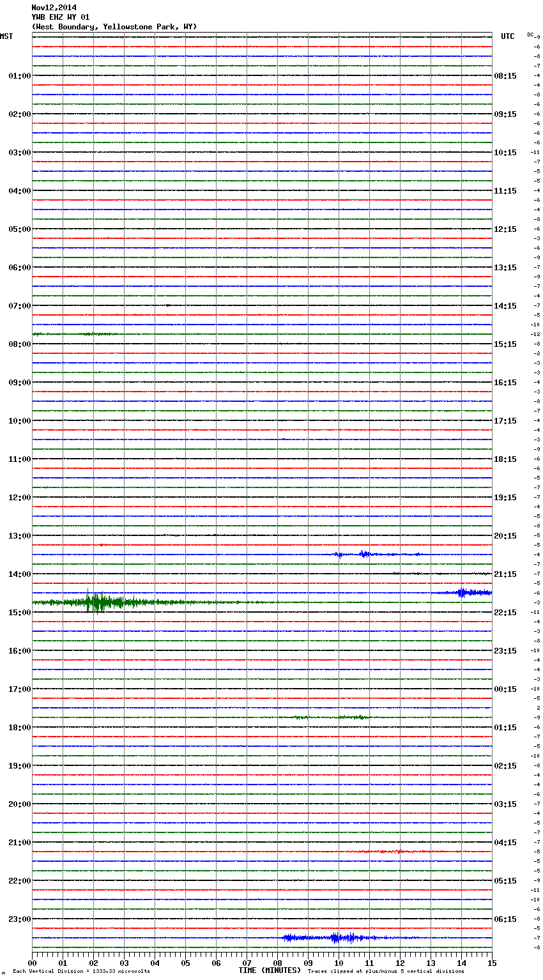Click the vertical division microvolts scale note

coord(81,972)
